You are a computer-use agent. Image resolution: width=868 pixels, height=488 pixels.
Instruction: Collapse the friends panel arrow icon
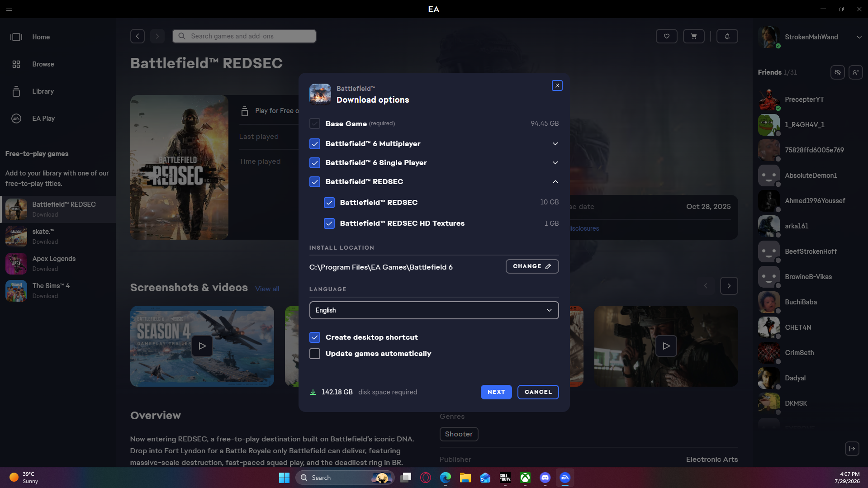[x=852, y=449]
